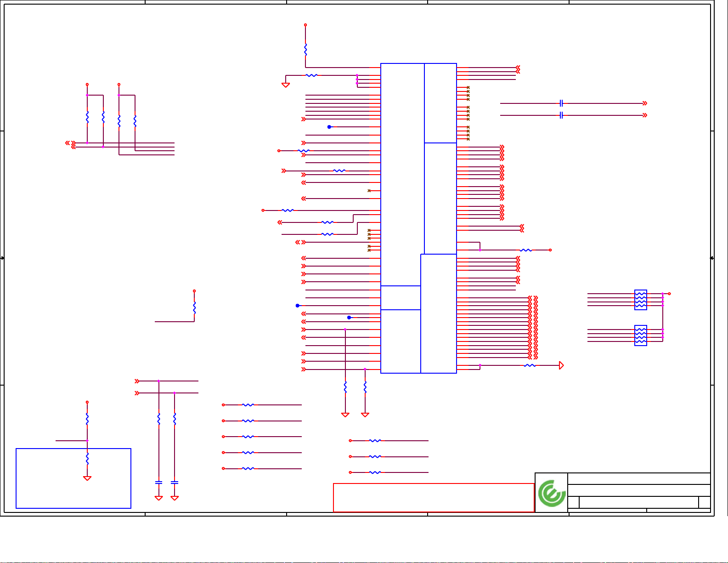The height and width of the screenshot is (563, 728).
Task: Select the resistor feeding the triangle port
Action: coord(530,365)
